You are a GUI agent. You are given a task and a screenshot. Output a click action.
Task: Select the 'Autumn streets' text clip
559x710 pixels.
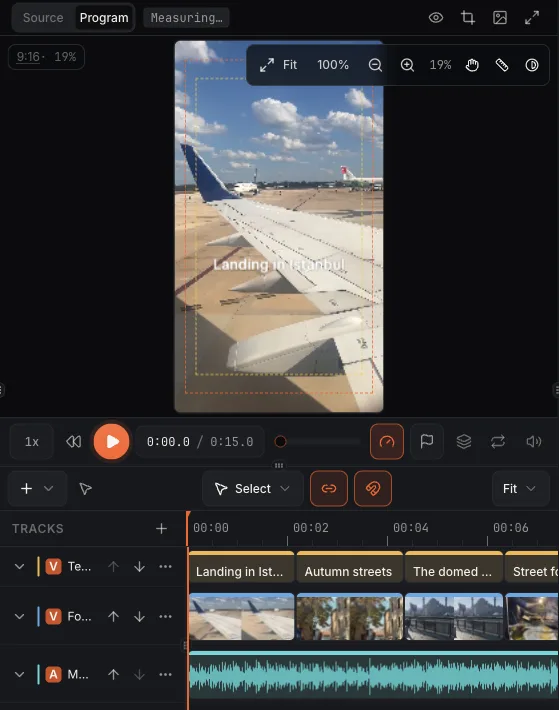coord(350,567)
